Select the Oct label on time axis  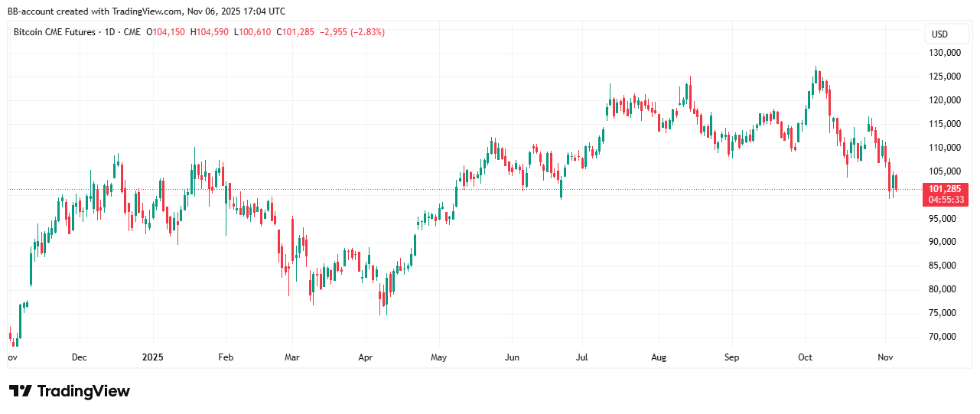click(805, 357)
